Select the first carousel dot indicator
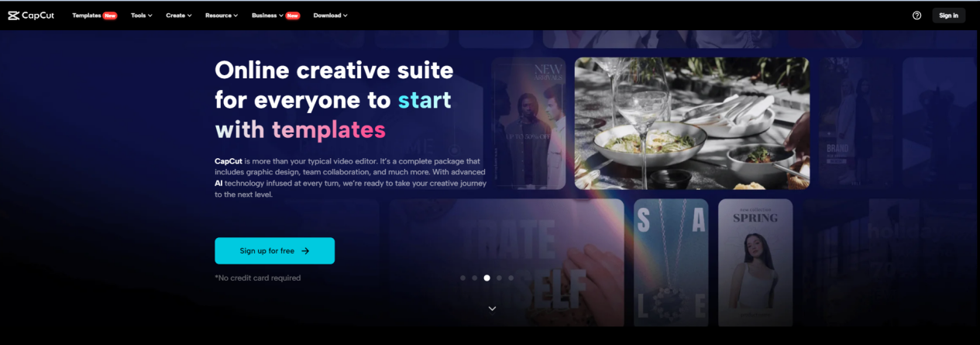This screenshot has height=345, width=980. (462, 278)
